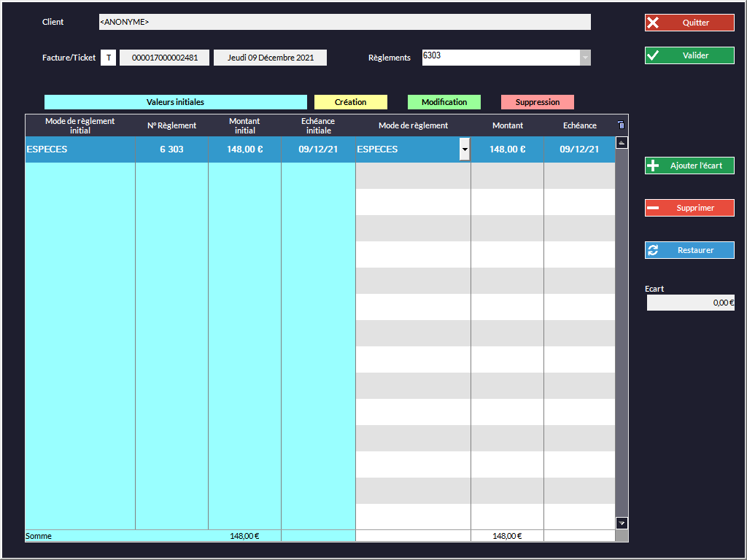
Task: Click the Echéance column header
Action: coord(579,125)
